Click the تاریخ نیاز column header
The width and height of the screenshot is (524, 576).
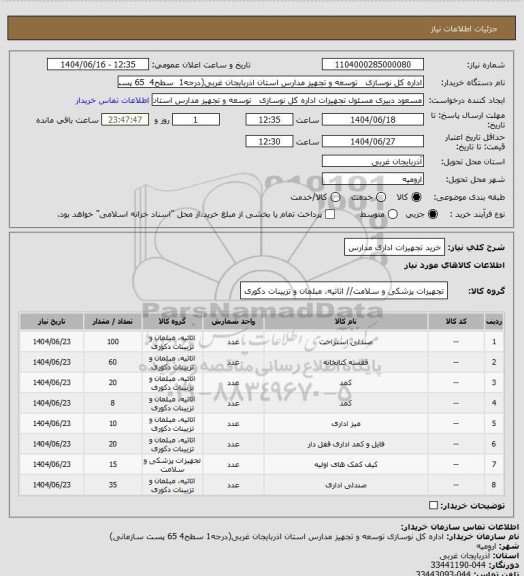[x=51, y=321]
